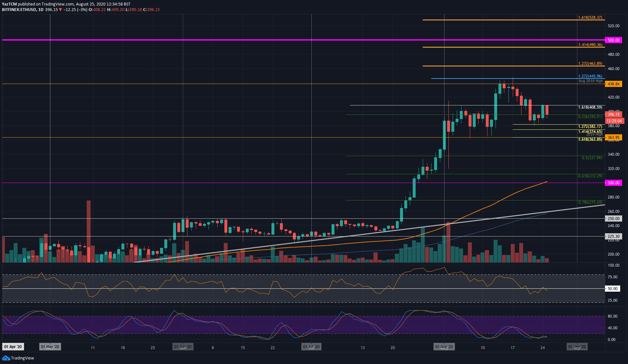Select the 1.272(463.89) Fibonacci label

click(x=590, y=64)
